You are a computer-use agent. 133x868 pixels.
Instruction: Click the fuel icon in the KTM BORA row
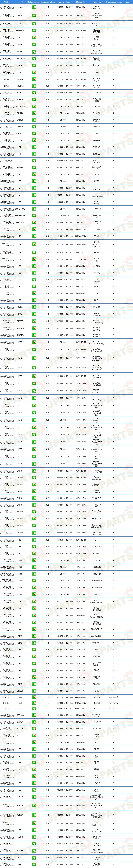point(34,307)
